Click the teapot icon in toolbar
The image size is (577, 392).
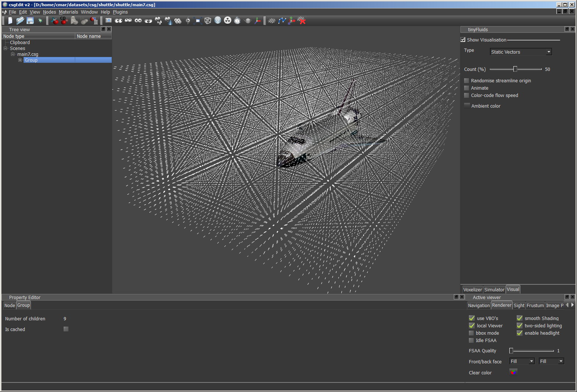pos(247,21)
